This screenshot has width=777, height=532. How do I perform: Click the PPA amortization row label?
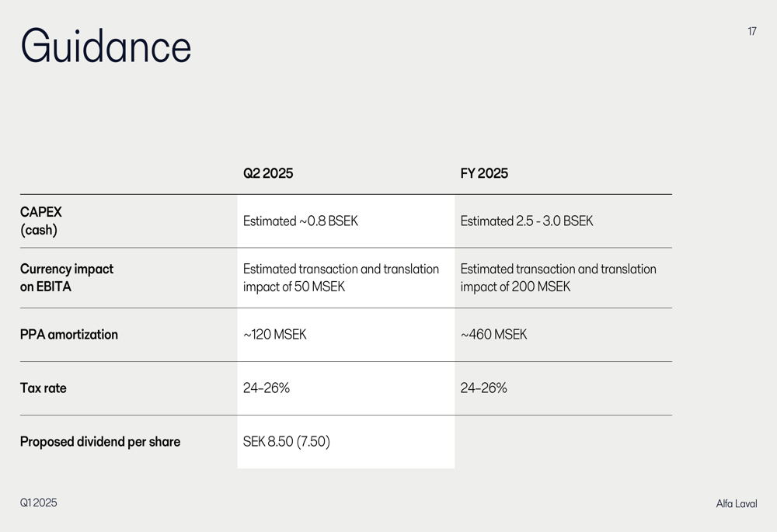tap(69, 335)
